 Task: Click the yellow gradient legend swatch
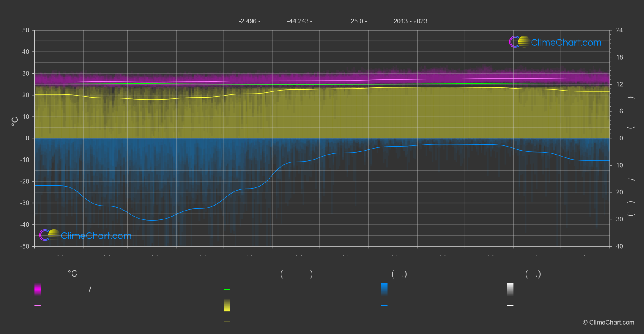pos(227,305)
